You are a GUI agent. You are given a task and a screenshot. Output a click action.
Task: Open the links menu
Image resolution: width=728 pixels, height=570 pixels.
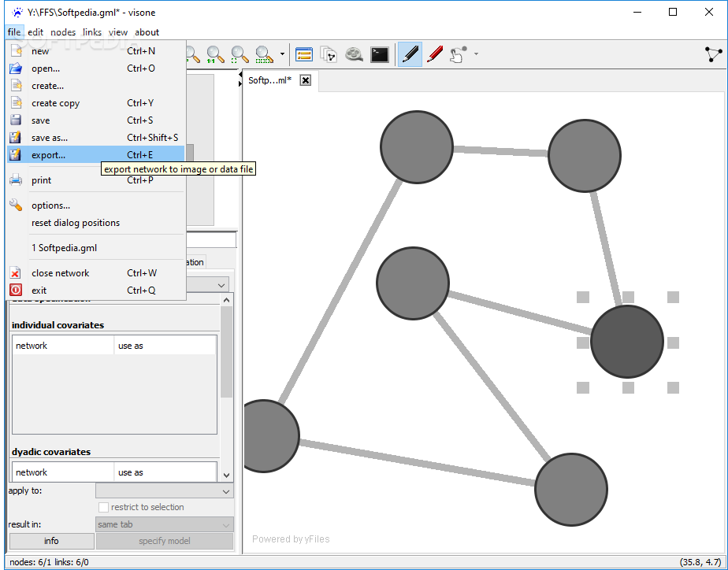click(92, 32)
